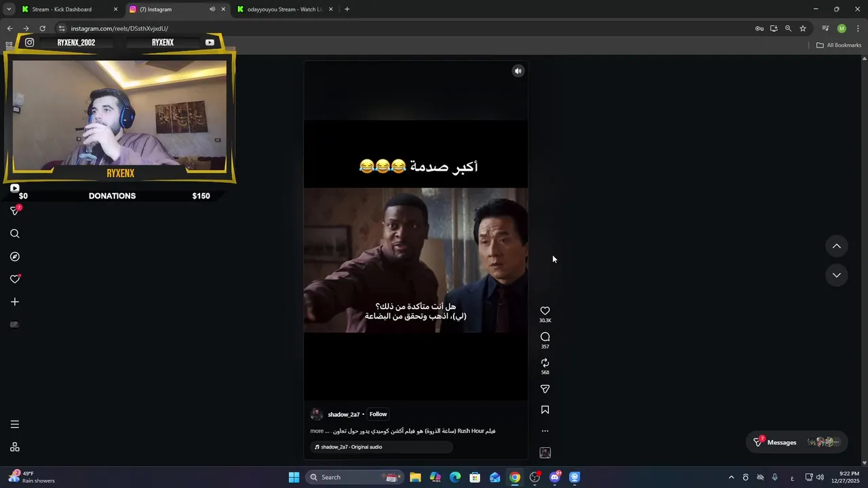Open the hamburger More menu in sidebar
The image size is (868, 488).
click(15, 424)
